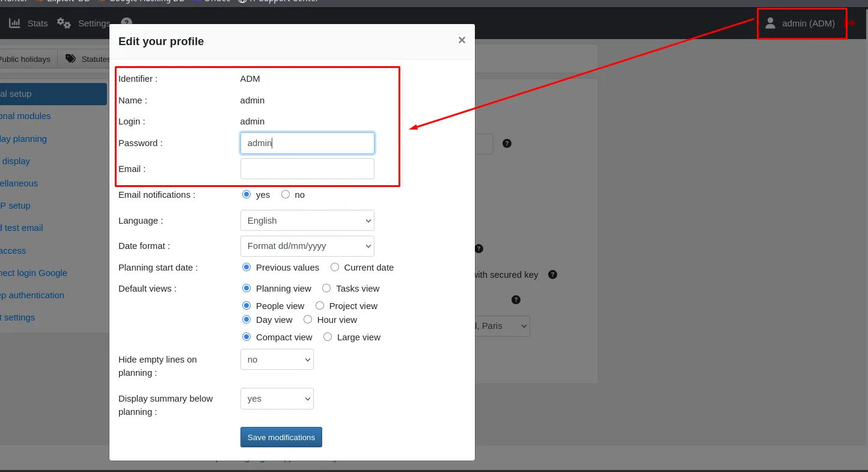Select 'yes' for Email notifications
Screen dimensions: 868x472
[x=246, y=195]
